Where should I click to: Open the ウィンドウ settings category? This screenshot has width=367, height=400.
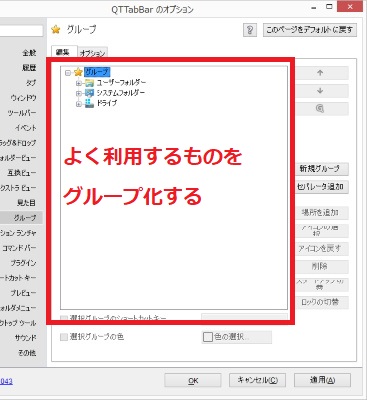click(x=23, y=98)
